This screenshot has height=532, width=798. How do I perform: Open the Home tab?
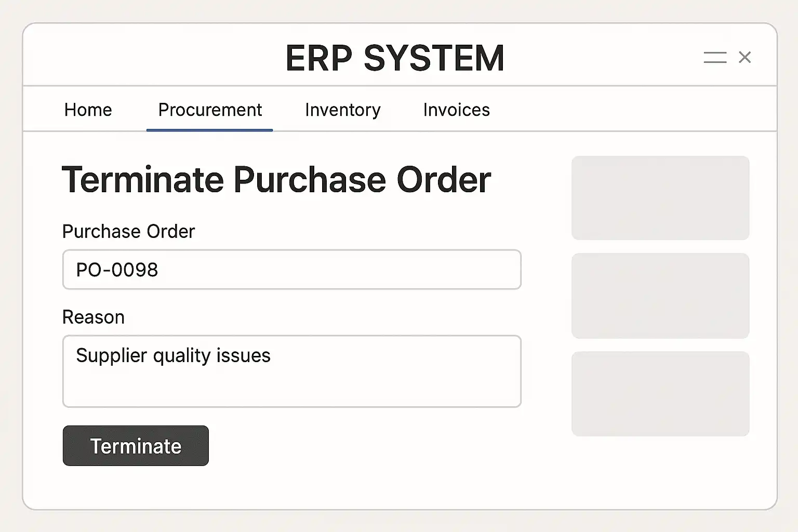coord(88,110)
